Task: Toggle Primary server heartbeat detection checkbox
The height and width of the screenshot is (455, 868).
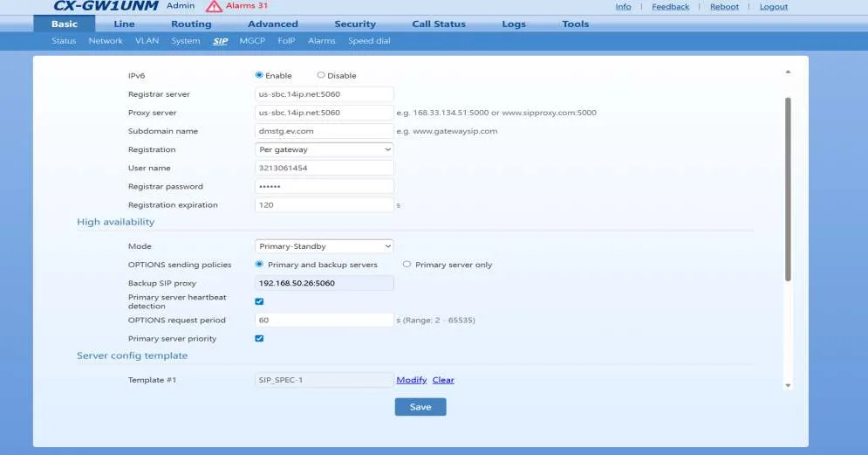Action: point(259,301)
